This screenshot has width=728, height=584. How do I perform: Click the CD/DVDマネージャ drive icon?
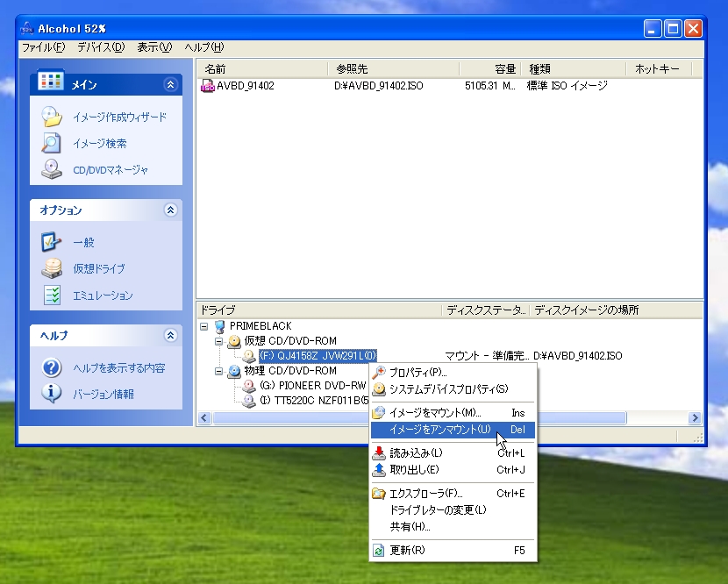point(52,169)
